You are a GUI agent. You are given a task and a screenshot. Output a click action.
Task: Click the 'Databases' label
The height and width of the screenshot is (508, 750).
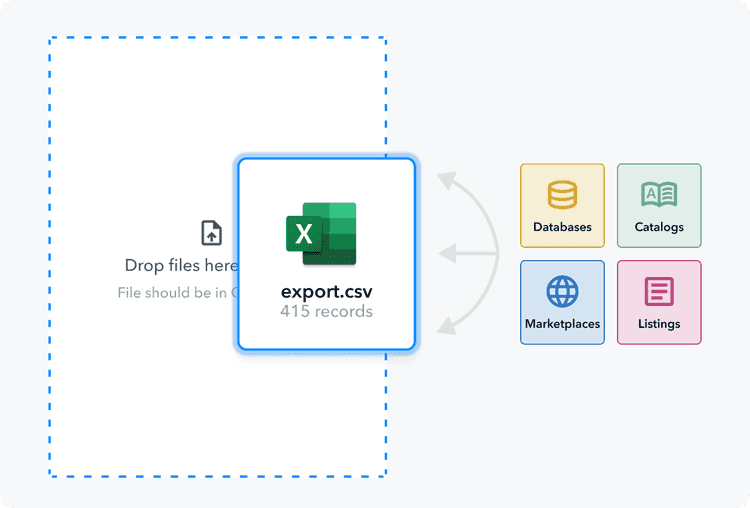(562, 227)
